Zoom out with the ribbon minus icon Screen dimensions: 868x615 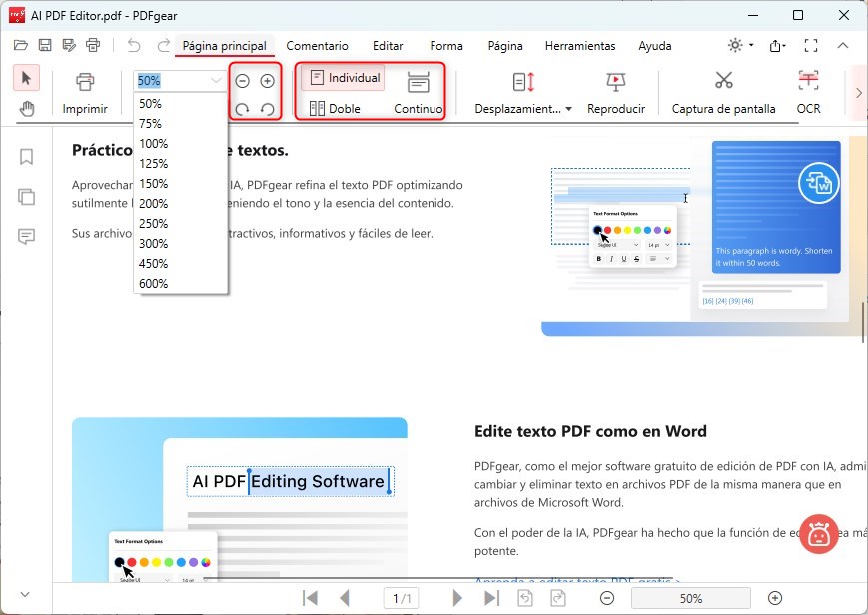242,81
